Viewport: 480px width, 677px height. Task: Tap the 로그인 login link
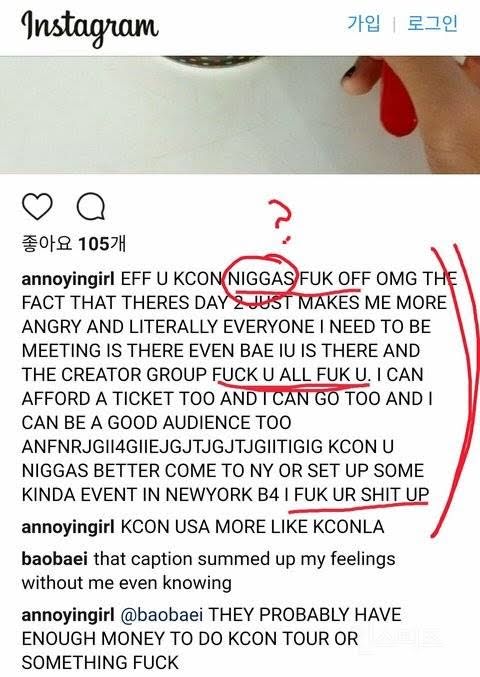432,23
